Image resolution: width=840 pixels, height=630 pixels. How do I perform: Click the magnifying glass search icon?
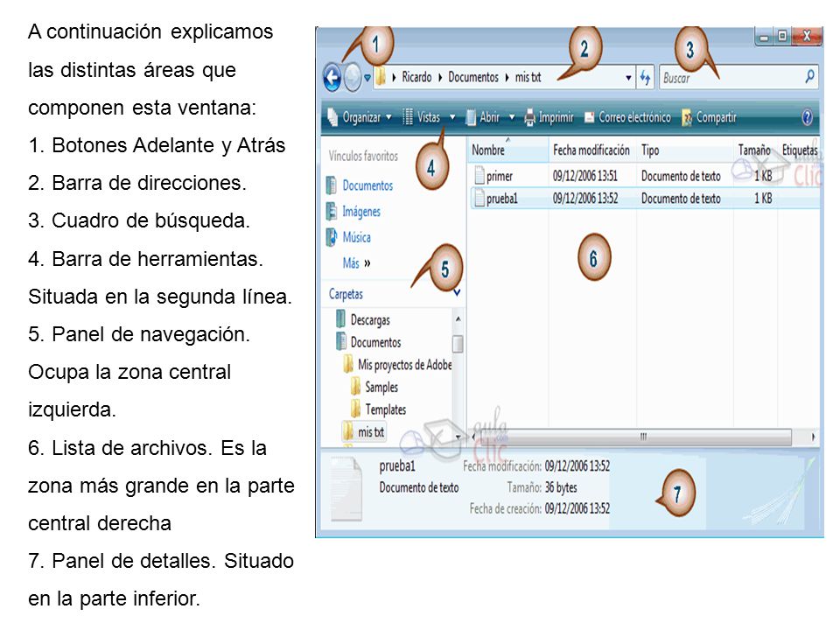pos(810,77)
